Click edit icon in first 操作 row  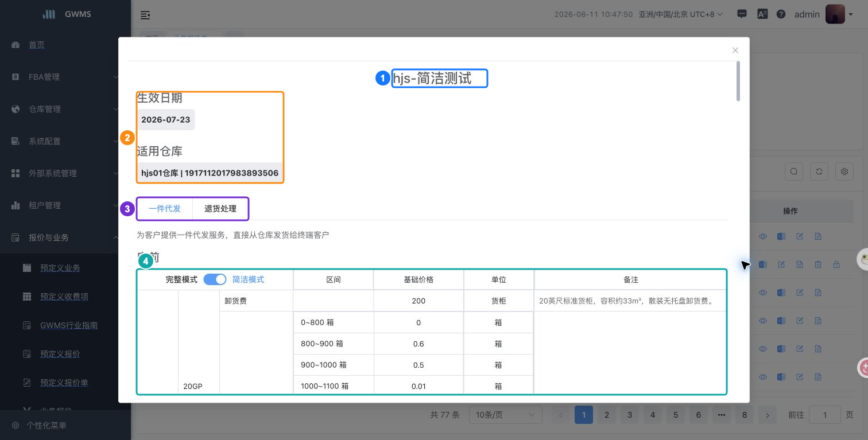[800, 236]
